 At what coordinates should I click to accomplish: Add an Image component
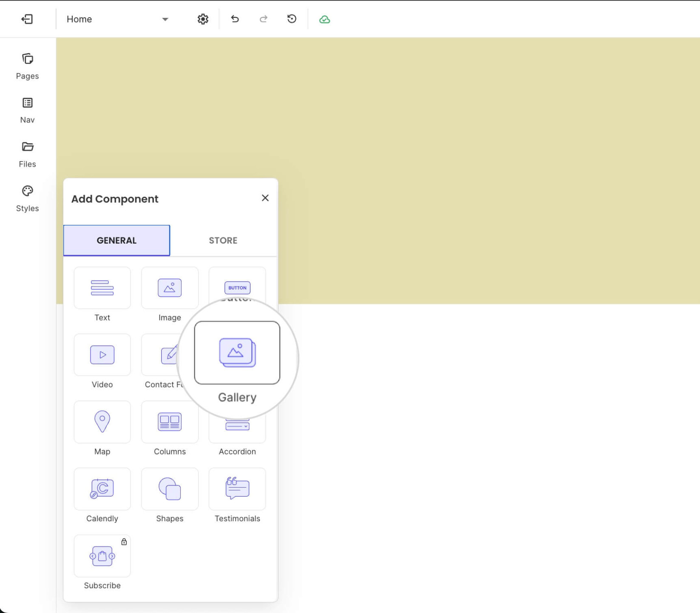[170, 288]
